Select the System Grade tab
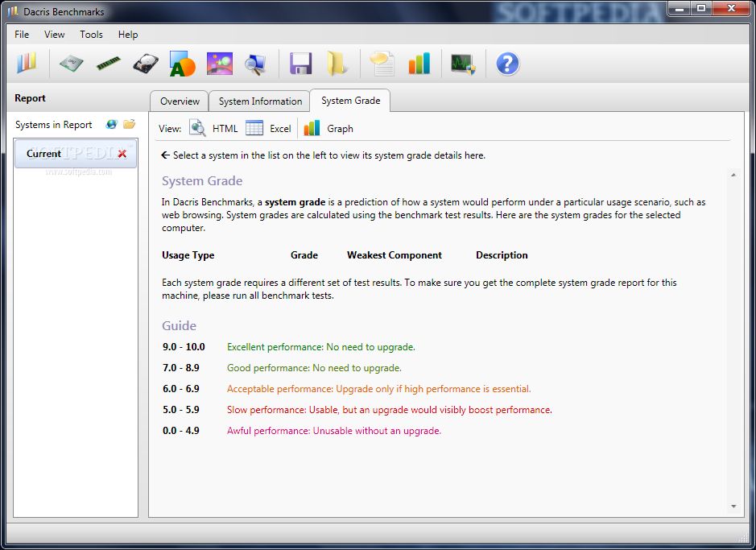 (350, 101)
